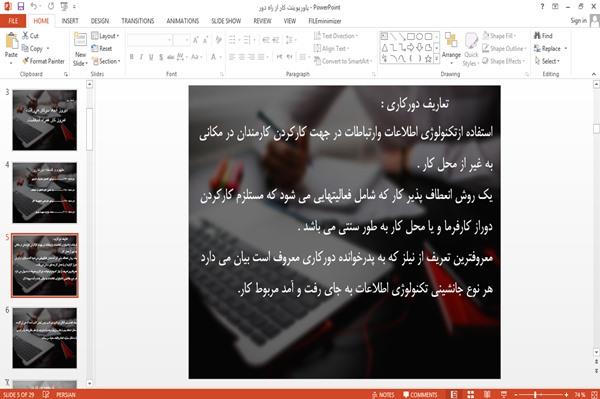Switch to the ANIMATIONS tab

pyautogui.click(x=183, y=21)
